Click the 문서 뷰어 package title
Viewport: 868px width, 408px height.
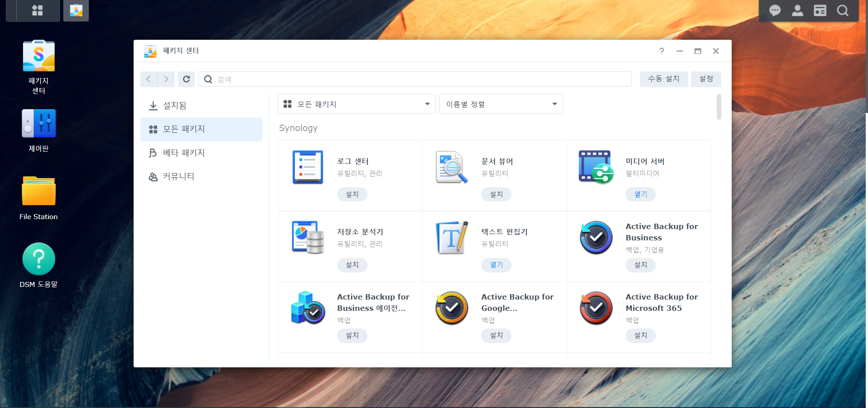(x=497, y=161)
